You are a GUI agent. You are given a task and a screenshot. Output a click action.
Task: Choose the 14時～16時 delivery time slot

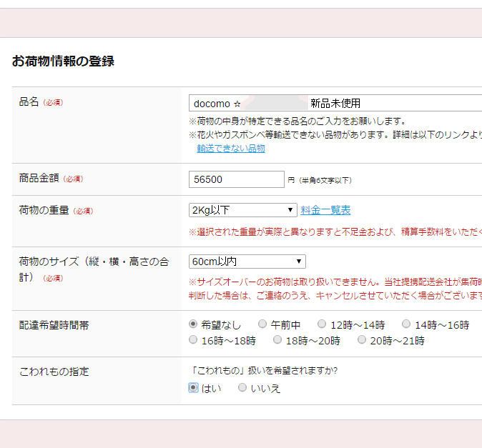point(406,324)
